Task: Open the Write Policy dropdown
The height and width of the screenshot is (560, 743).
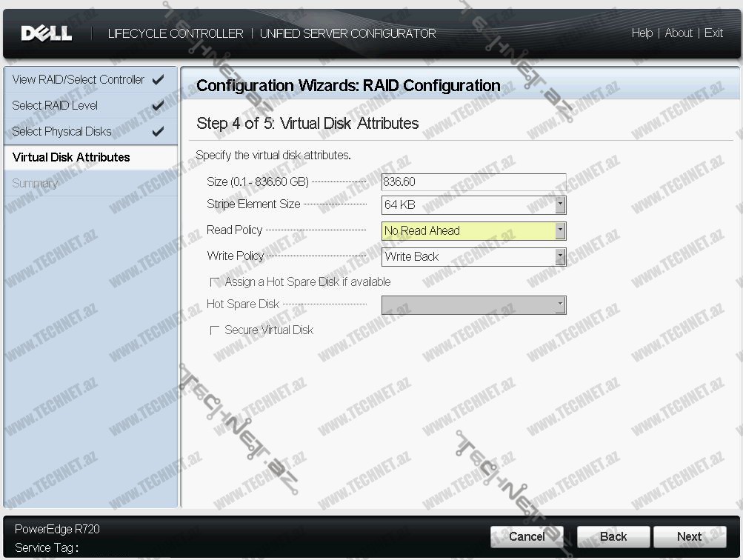Action: tap(560, 257)
